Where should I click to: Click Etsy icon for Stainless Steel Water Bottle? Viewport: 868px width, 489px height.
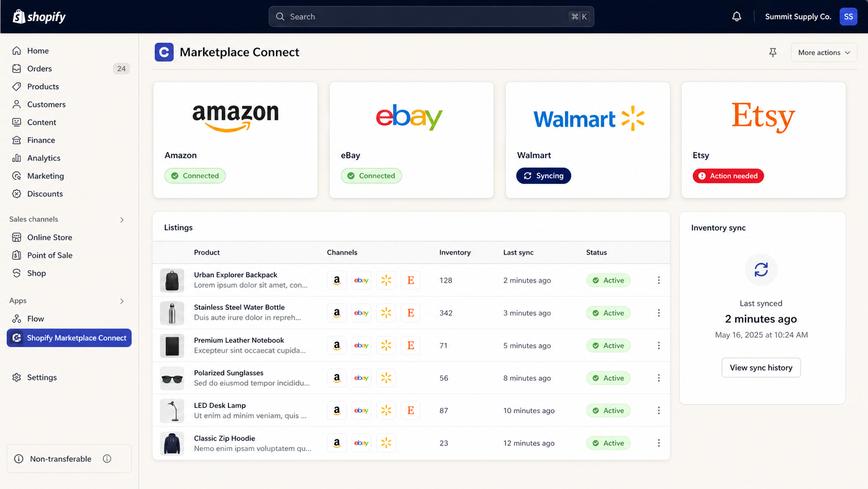tap(411, 313)
